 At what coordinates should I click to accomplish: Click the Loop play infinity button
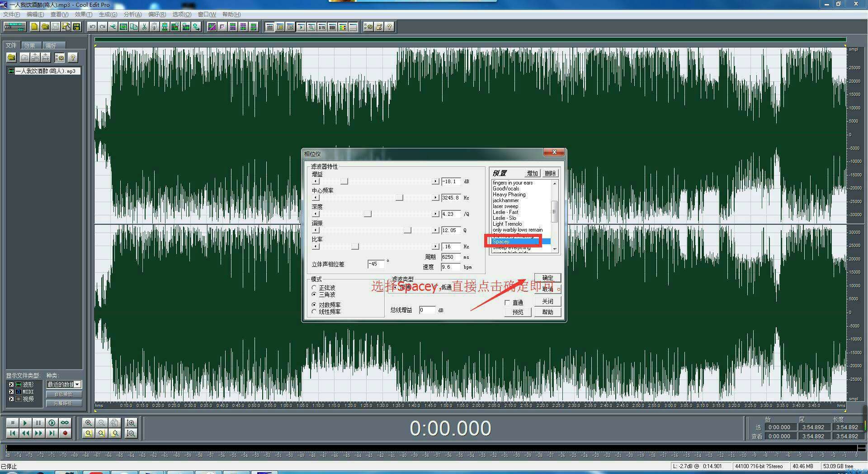pyautogui.click(x=65, y=423)
